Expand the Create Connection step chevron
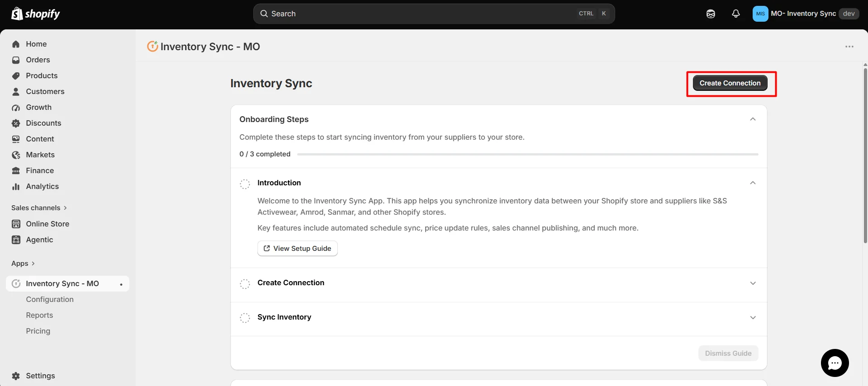The height and width of the screenshot is (386, 868). 753,283
